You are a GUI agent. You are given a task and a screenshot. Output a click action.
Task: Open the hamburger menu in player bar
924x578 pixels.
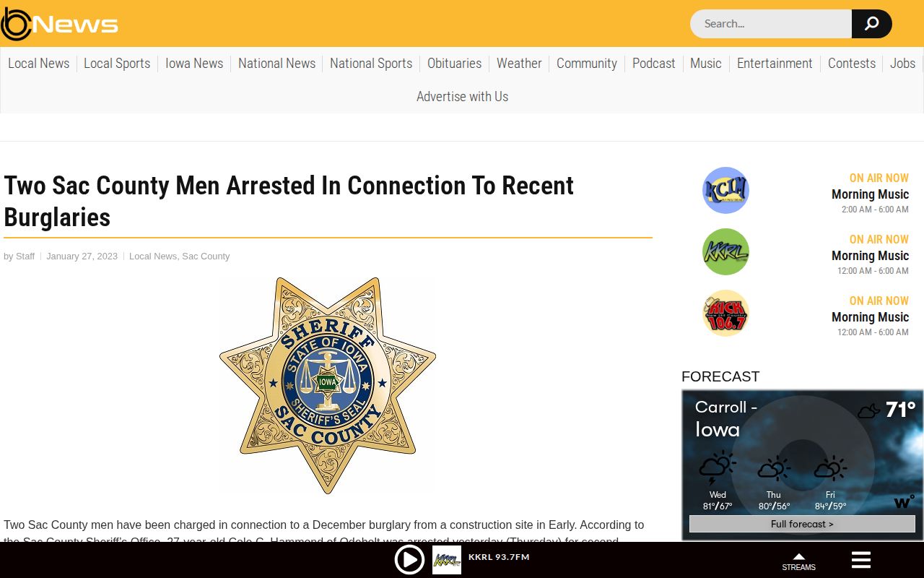point(861,560)
